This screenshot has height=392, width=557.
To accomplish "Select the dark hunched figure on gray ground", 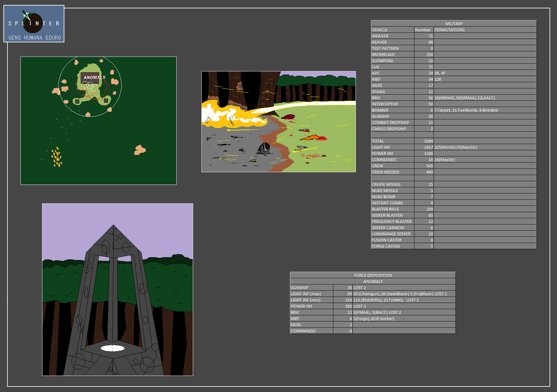I will tap(265, 148).
